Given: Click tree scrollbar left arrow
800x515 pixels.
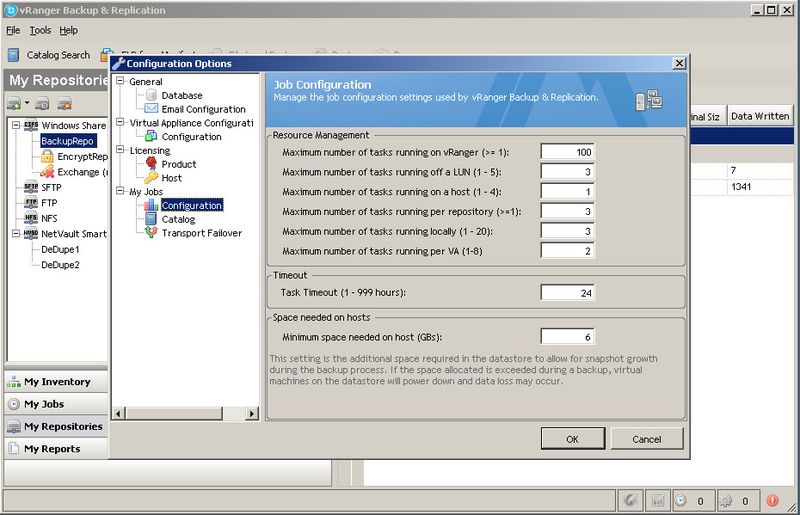Looking at the screenshot, I should pyautogui.click(x=118, y=413).
